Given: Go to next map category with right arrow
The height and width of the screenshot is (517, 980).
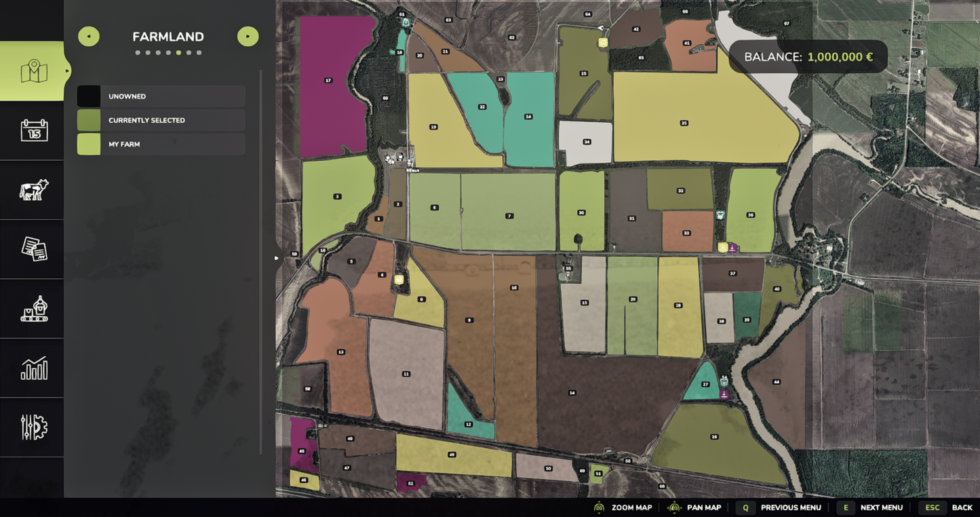Looking at the screenshot, I should point(248,37).
